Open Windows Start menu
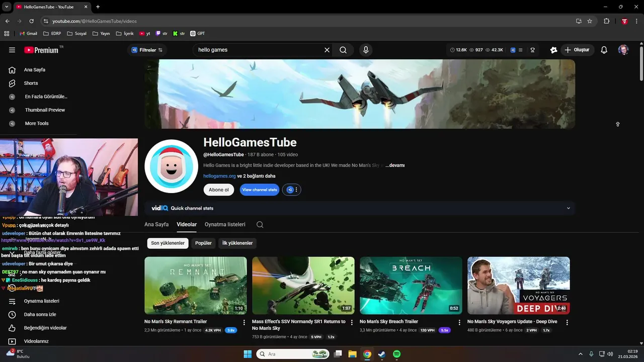This screenshot has height=362, width=644. pyautogui.click(x=248, y=354)
